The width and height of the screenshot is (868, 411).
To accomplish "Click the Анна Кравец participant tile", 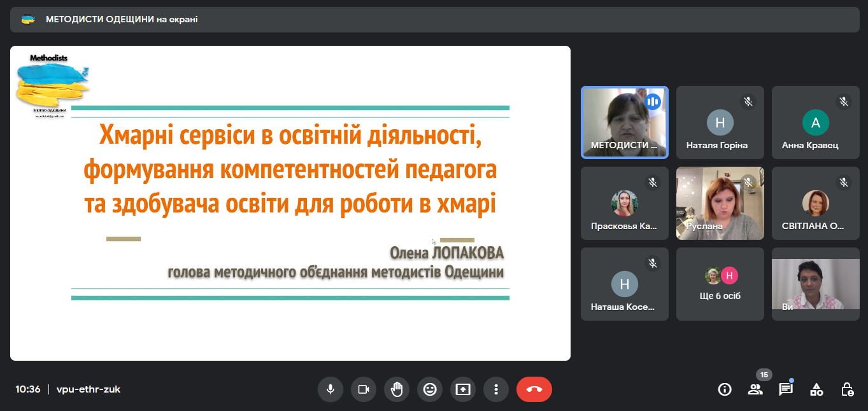I will click(x=815, y=122).
